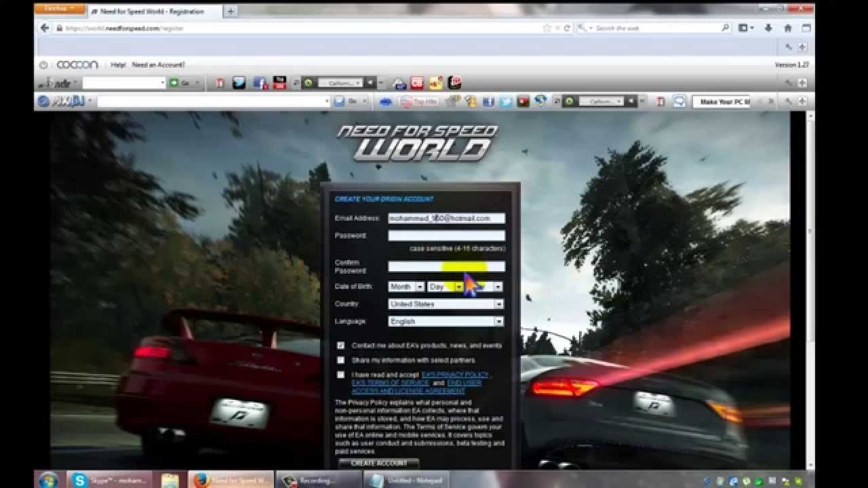Open the EA'S PRIVACY POLICY link
Screen dimensions: 868x488
tap(455, 374)
